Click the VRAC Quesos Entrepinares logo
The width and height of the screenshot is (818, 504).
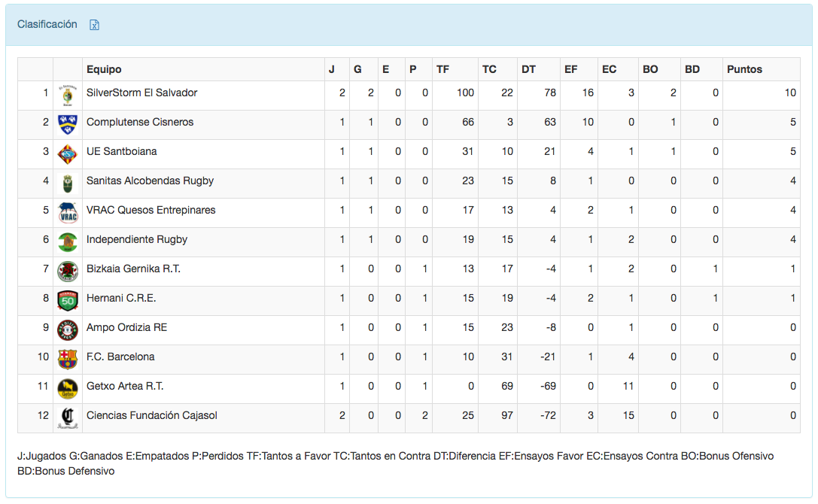coord(68,212)
